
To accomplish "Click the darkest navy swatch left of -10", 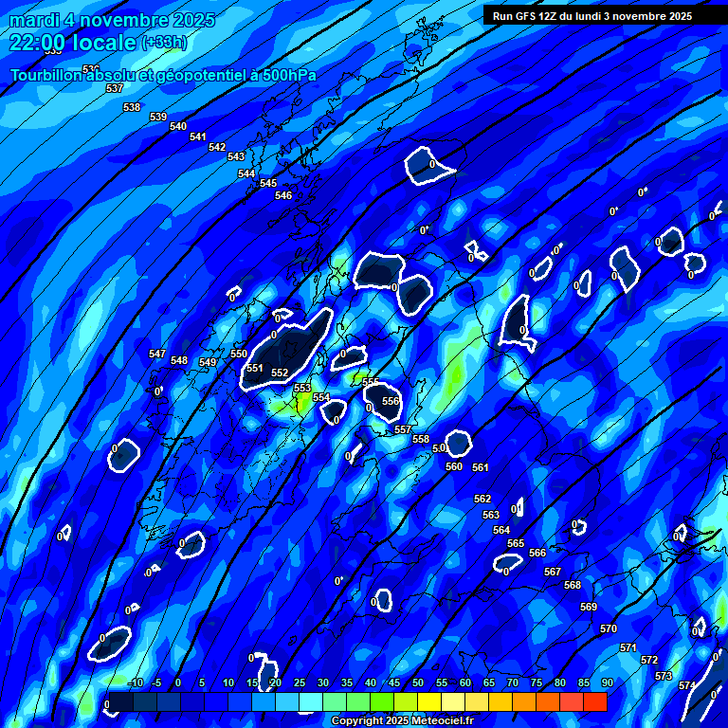I will 121,701.
